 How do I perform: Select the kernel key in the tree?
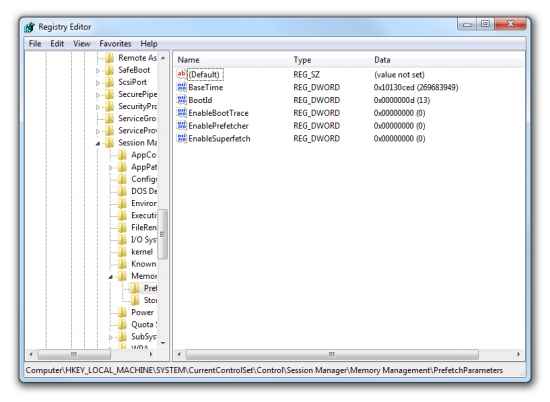(142, 252)
